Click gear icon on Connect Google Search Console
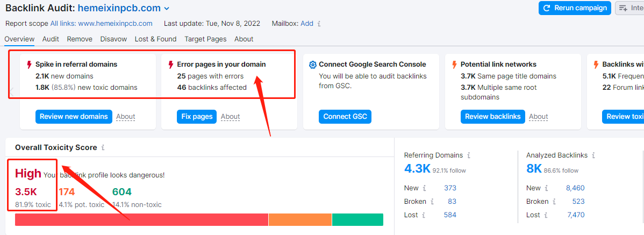 coord(313,65)
